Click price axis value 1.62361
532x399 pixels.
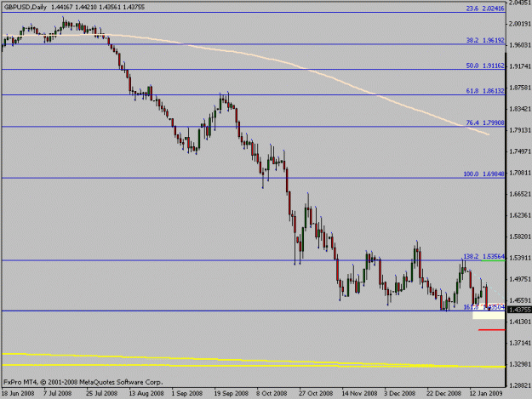(520, 215)
